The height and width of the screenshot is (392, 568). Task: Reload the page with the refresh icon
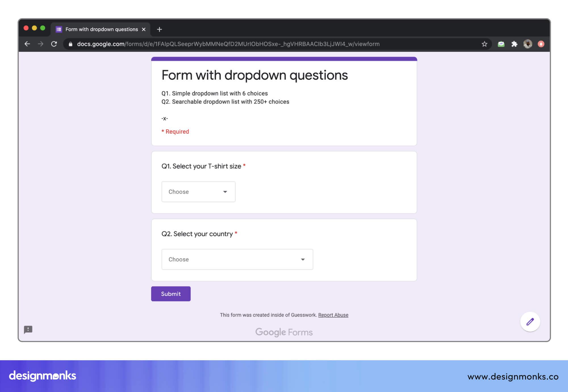(54, 44)
